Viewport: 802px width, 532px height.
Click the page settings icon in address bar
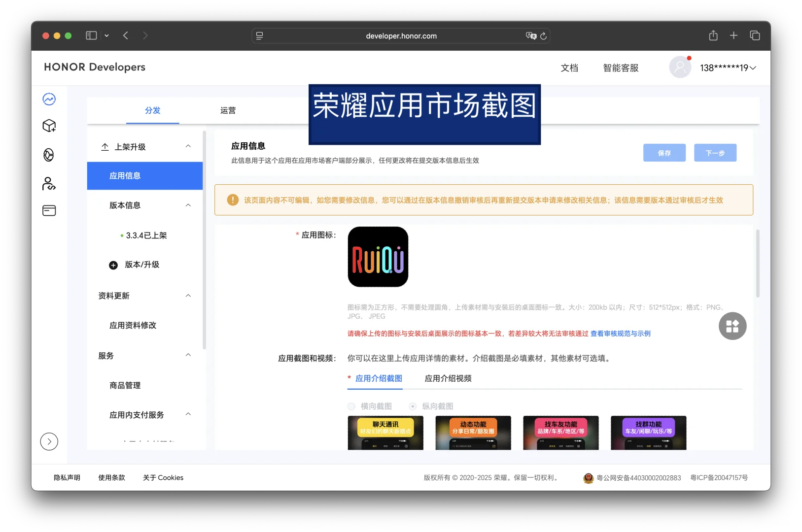click(259, 36)
